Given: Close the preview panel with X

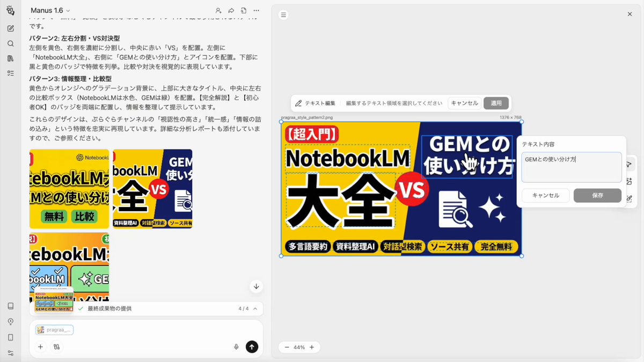Looking at the screenshot, I should tap(630, 14).
